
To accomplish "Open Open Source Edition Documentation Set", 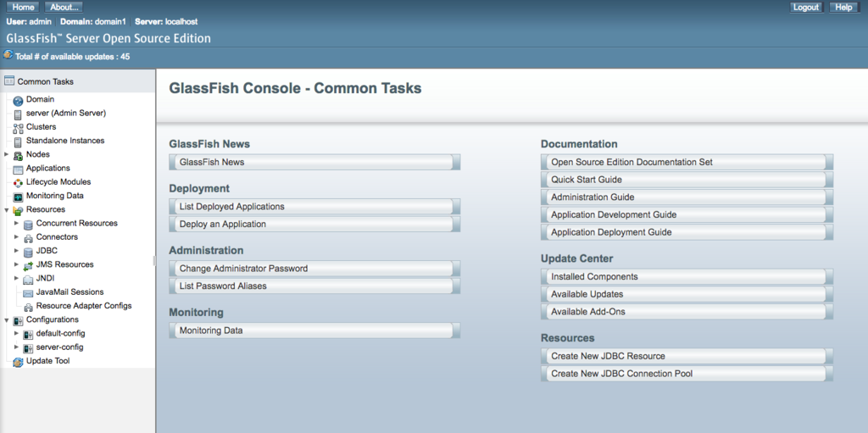I will click(x=687, y=162).
